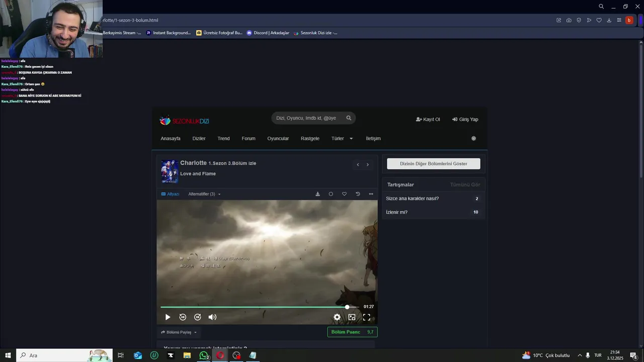Click Giriş Yap to log in
Image resolution: width=644 pixels, height=362 pixels.
coord(465,120)
